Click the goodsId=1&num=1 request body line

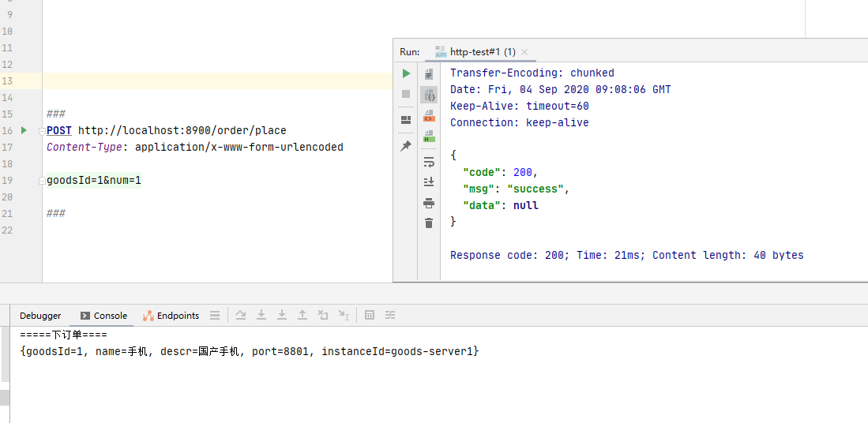(x=94, y=180)
